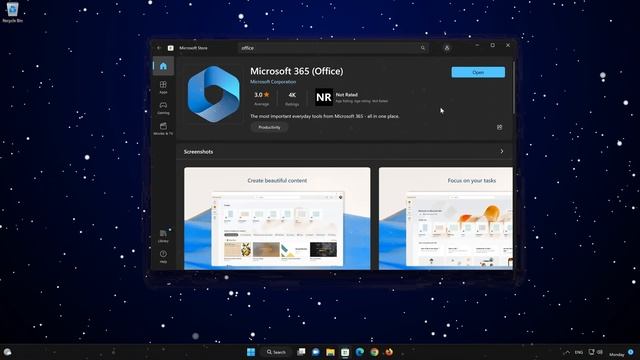Click the share icon below Open button
640x360 pixels.
pos(500,127)
